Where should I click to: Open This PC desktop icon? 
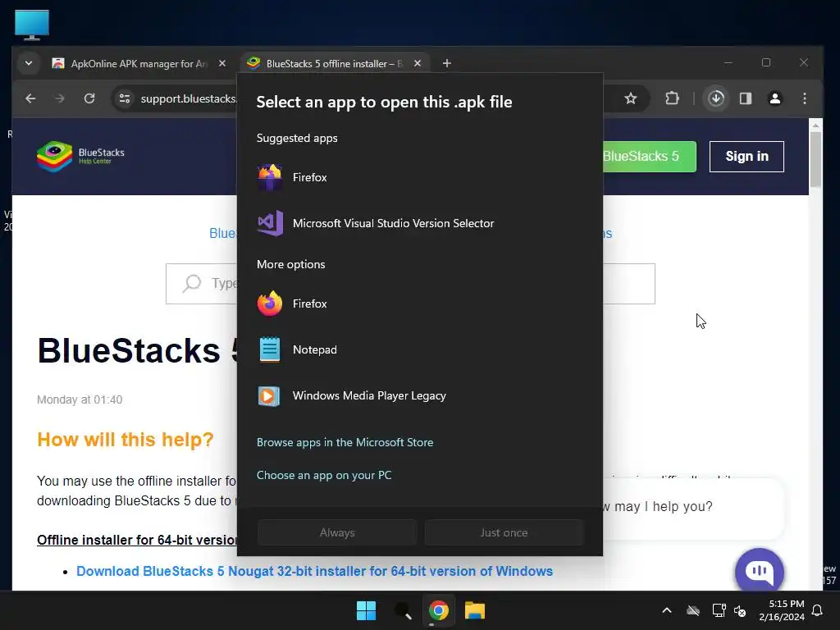click(32, 25)
